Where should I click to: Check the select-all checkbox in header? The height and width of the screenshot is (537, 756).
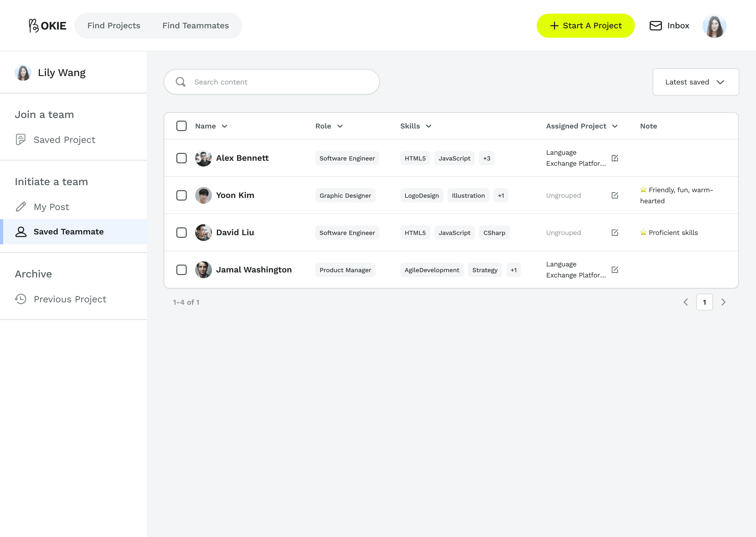(x=182, y=126)
